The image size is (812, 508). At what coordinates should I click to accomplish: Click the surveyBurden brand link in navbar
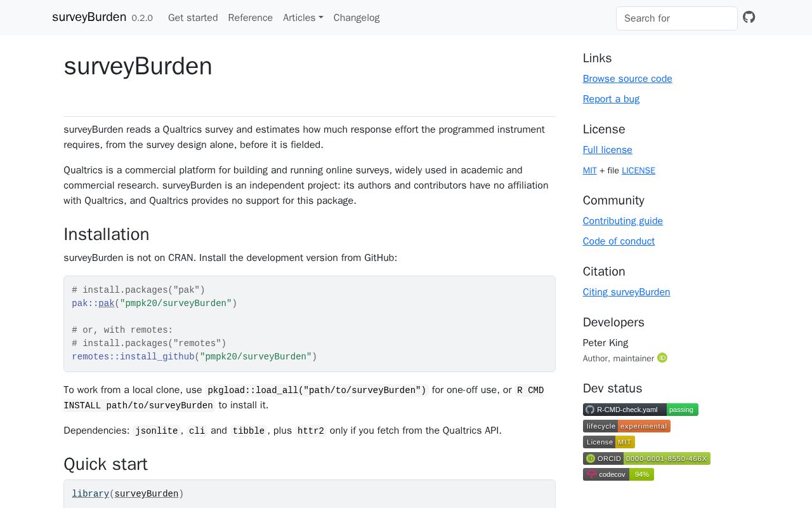coord(89,17)
